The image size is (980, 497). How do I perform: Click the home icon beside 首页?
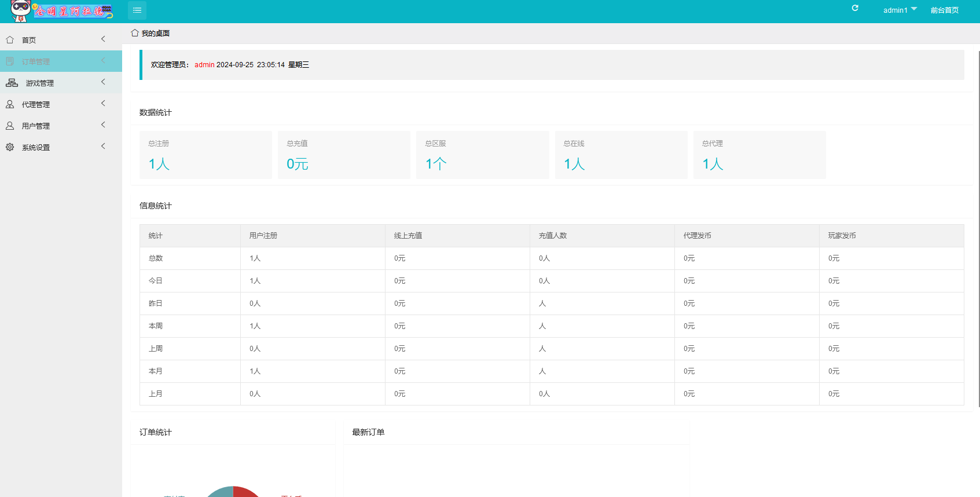10,40
